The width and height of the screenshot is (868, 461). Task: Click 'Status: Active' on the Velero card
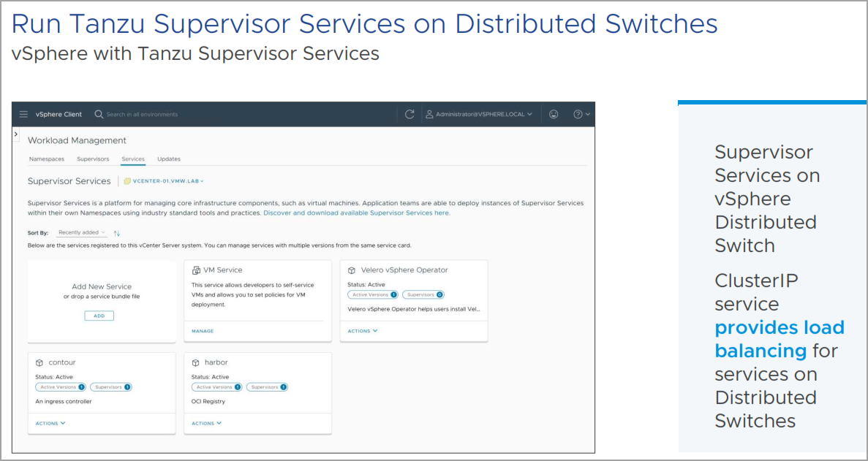pos(366,285)
